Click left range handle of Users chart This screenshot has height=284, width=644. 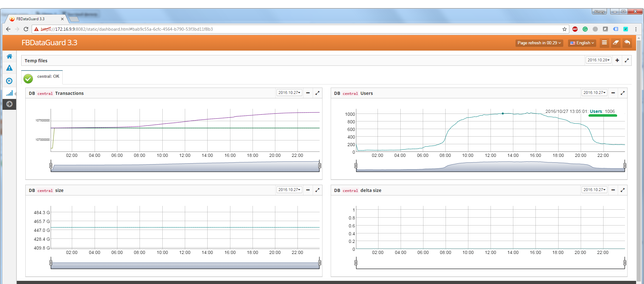pos(356,166)
